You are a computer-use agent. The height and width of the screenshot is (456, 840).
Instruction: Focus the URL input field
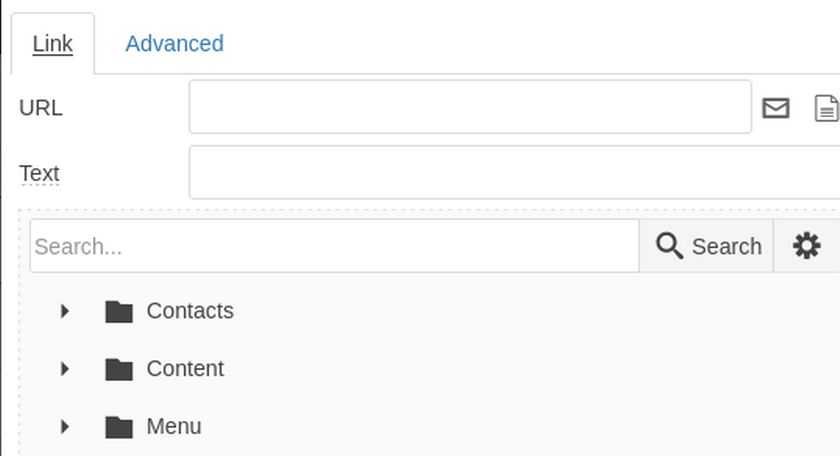[x=470, y=107]
